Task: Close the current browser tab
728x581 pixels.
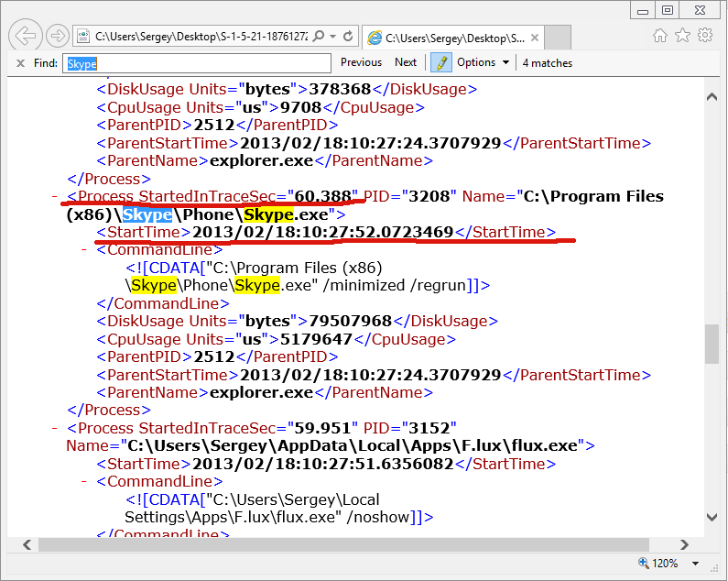Action: [x=535, y=38]
